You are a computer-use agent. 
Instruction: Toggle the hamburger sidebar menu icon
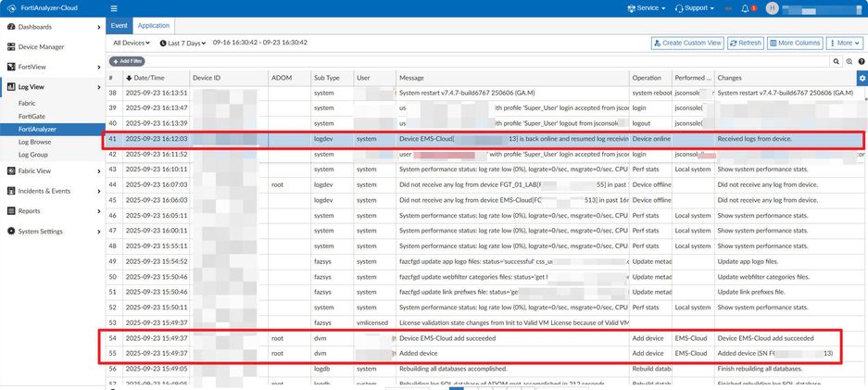coord(113,8)
